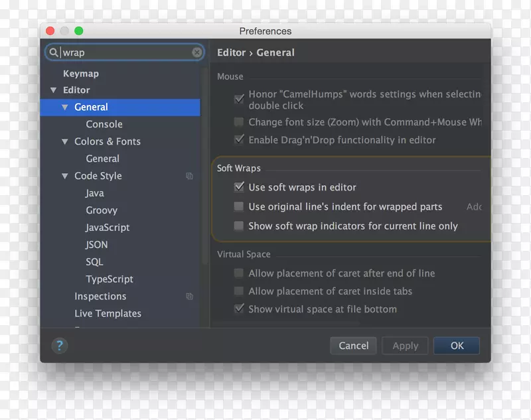The image size is (531, 420).
Task: Collapse the Colors & Fonts section
Action: [64, 141]
